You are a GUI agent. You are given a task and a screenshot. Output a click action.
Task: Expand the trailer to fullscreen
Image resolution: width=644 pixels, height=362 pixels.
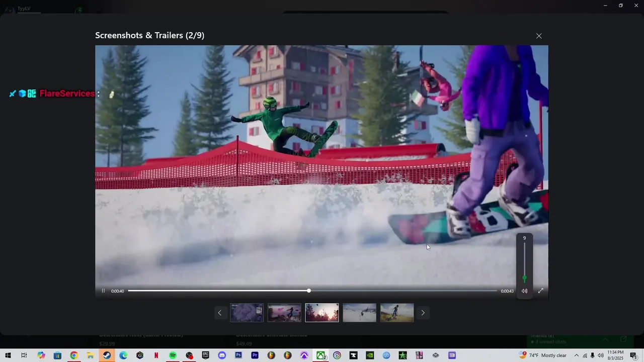click(x=540, y=291)
